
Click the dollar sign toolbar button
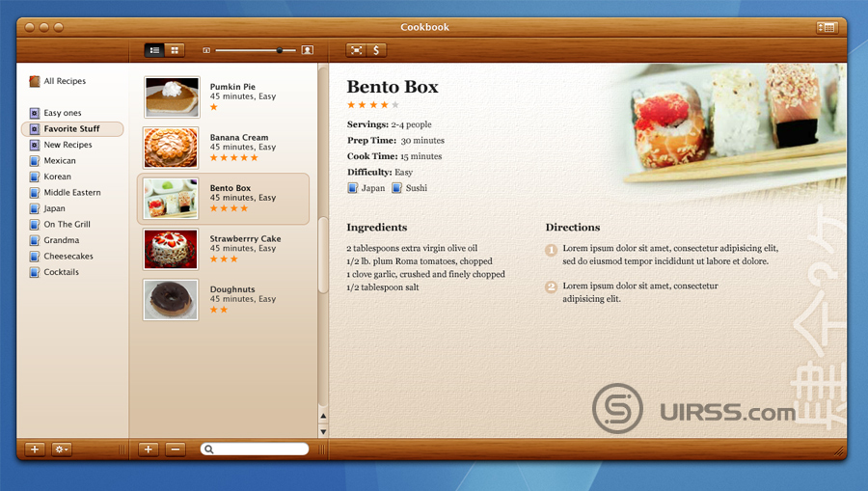point(376,50)
